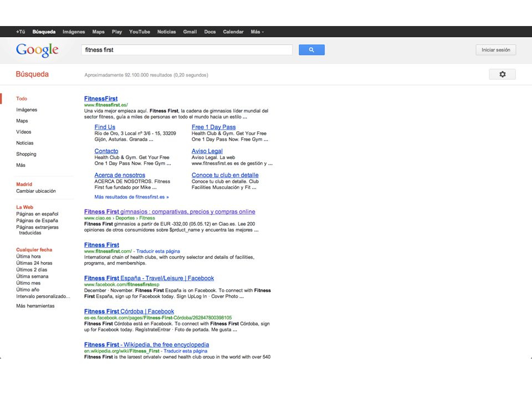Open Maps from the top bar

coord(99,32)
